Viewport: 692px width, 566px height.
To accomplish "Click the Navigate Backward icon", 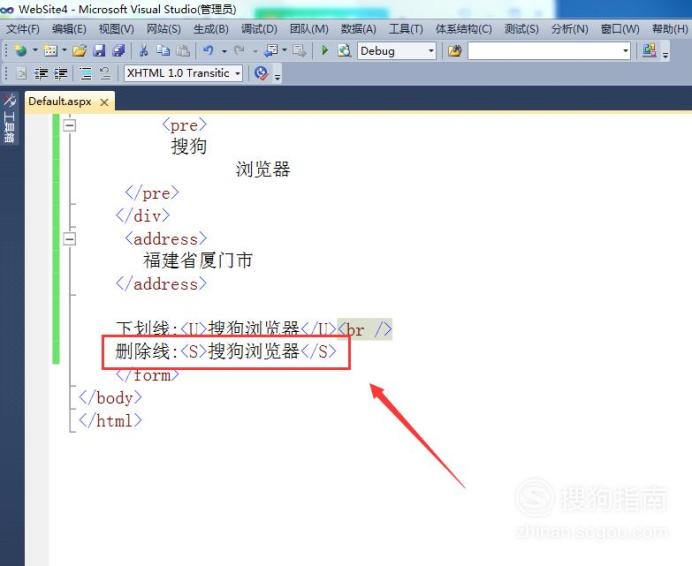I will [271, 51].
